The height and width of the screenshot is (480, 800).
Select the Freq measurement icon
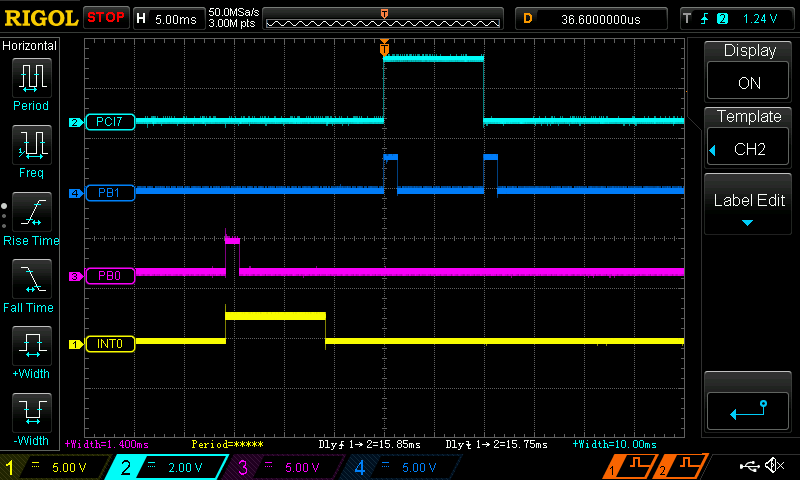[x=32, y=145]
